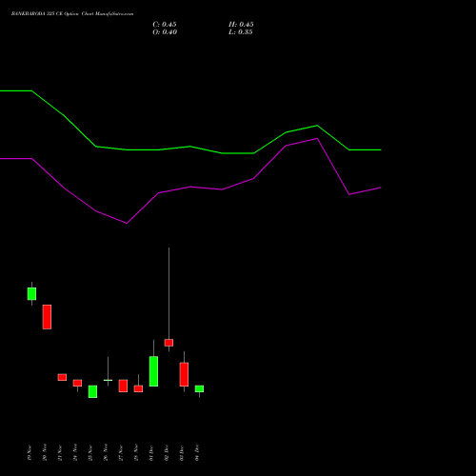Select the red candle for 24 Nov
This screenshot has width=476, height=476.
point(77,383)
